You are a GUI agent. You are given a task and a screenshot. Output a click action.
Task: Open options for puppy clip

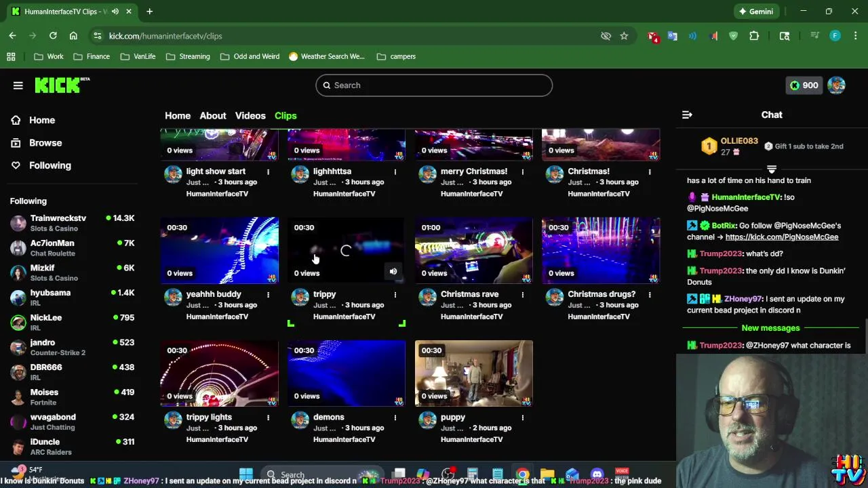(522, 418)
